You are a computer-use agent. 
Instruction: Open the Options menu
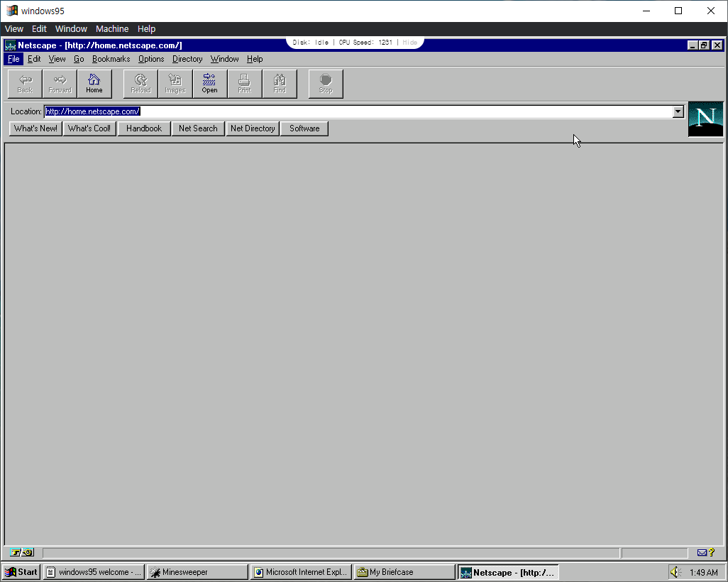click(151, 59)
